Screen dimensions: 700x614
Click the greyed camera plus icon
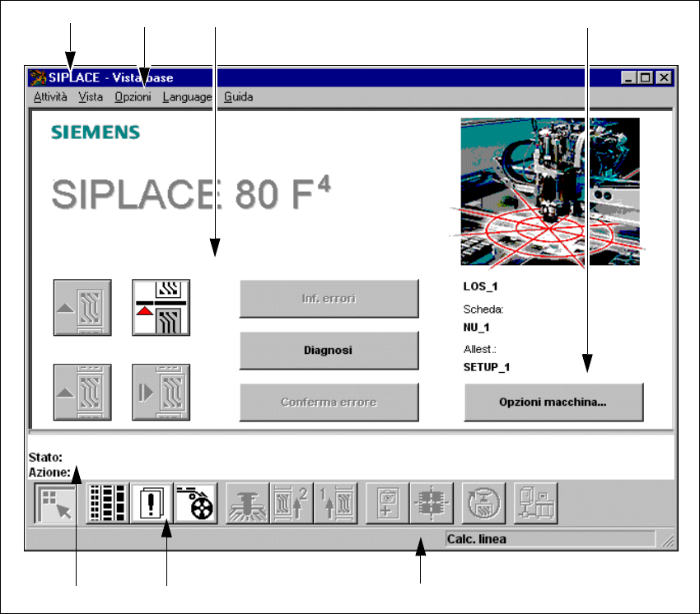click(388, 504)
